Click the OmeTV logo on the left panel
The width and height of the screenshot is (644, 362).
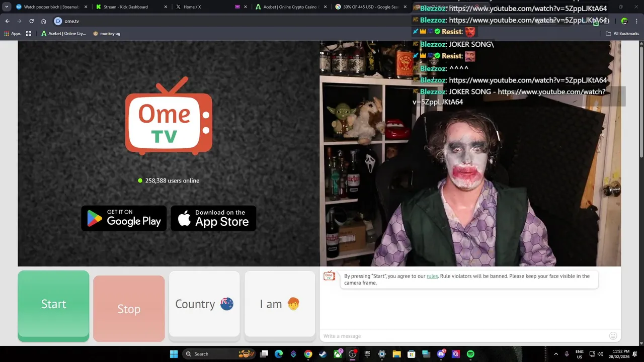click(169, 116)
